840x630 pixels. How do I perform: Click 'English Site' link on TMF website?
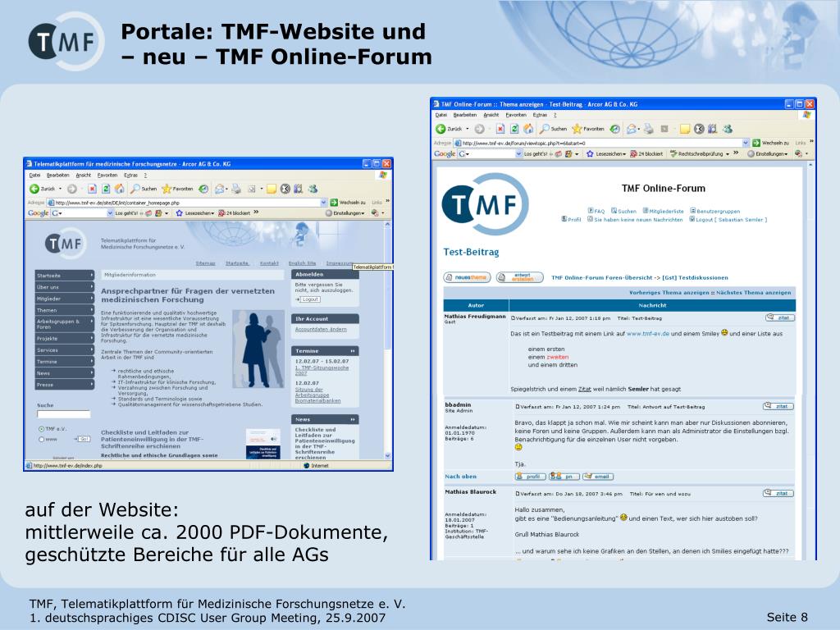pyautogui.click(x=302, y=263)
